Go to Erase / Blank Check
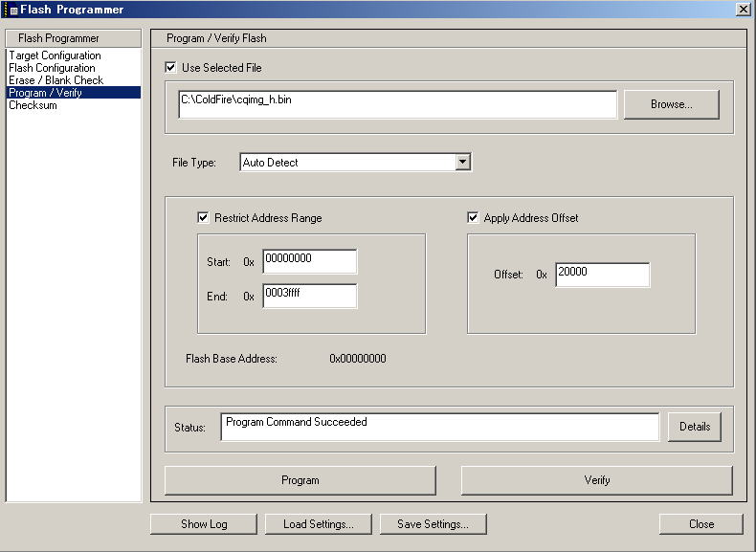This screenshot has width=756, height=552. 56,80
